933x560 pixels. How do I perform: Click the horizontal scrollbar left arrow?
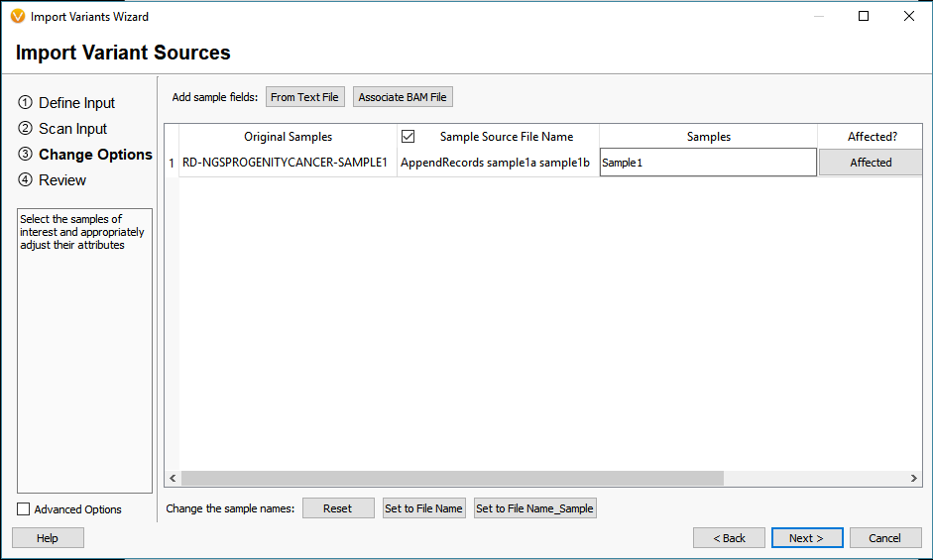coord(173,478)
